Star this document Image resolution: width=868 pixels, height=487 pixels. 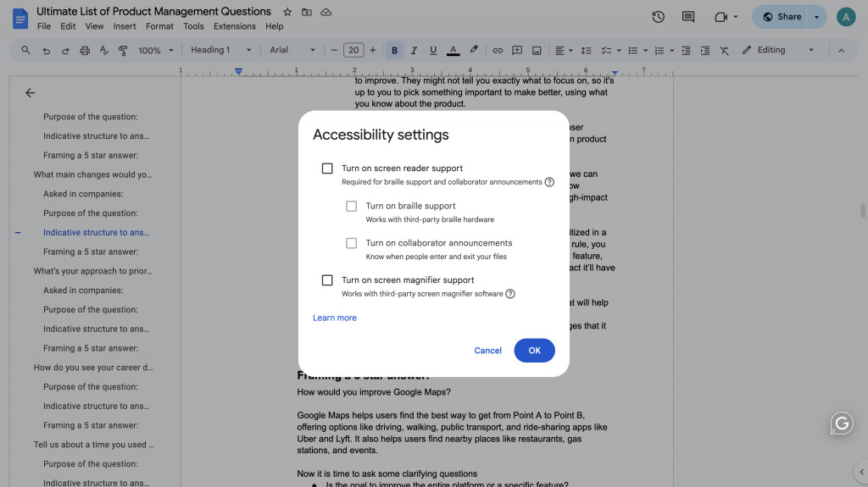point(287,13)
